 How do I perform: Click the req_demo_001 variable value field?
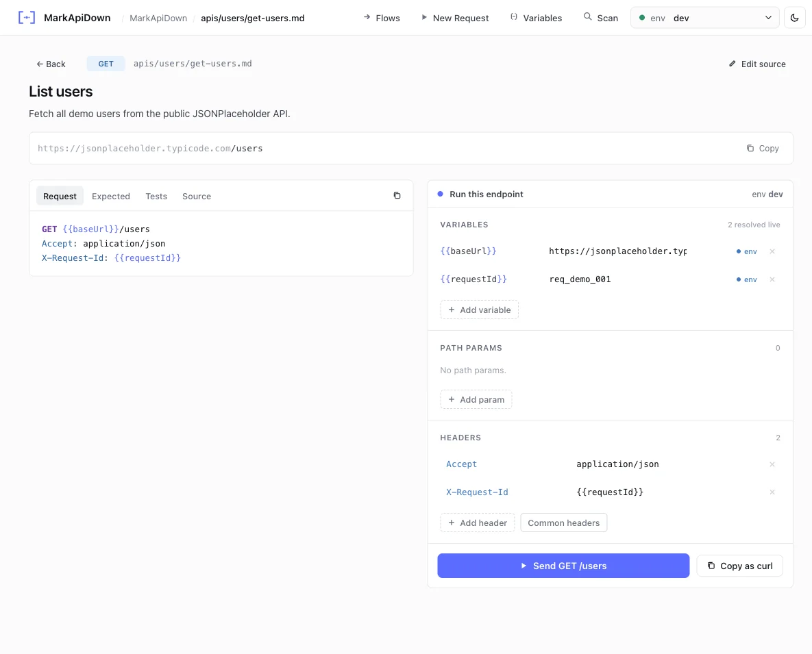[618, 279]
